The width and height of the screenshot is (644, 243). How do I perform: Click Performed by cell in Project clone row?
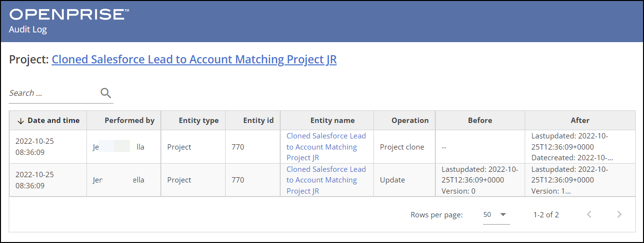[124, 147]
